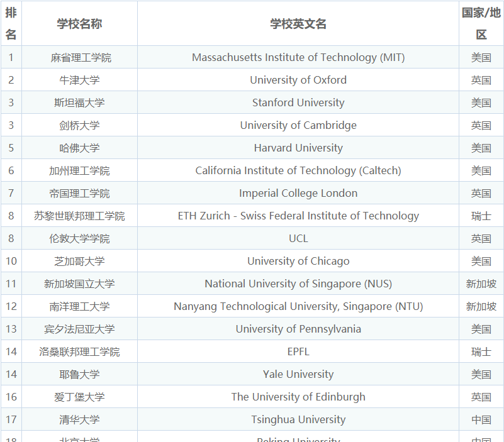Click on 爱丁堡大学 in the table
Screen dimensions: 504x442
click(x=79, y=397)
